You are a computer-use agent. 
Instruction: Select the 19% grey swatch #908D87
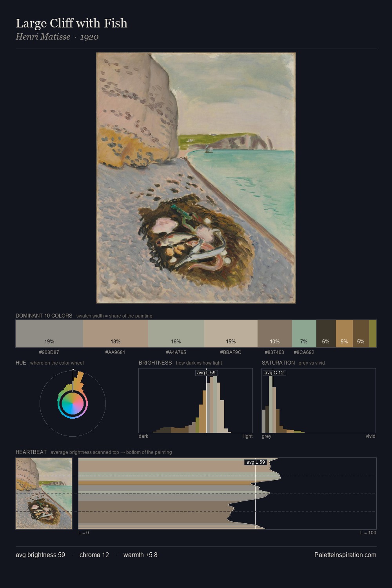click(x=49, y=334)
